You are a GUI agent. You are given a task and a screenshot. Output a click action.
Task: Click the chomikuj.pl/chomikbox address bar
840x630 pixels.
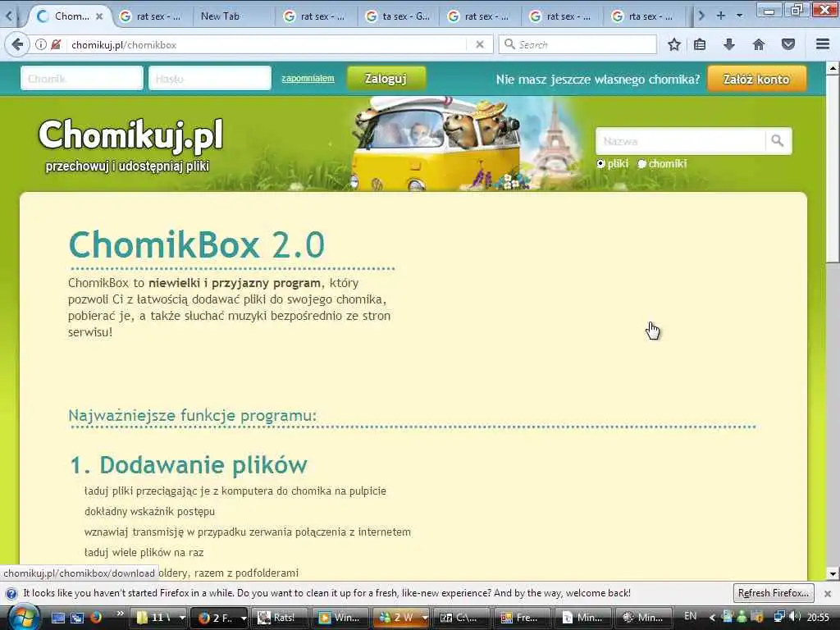268,44
